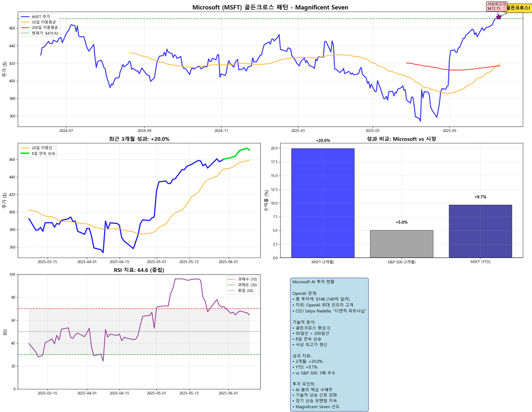
Task: Click the blue MSFT (3개월) bar
Action: pyautogui.click(x=323, y=203)
